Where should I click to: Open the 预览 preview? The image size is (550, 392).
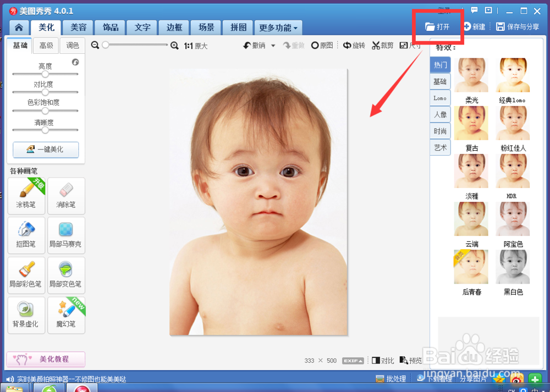411,361
